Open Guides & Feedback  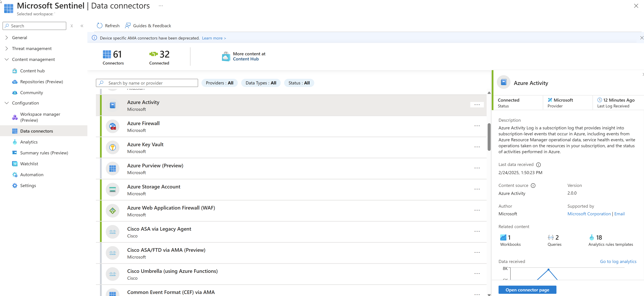click(x=148, y=26)
